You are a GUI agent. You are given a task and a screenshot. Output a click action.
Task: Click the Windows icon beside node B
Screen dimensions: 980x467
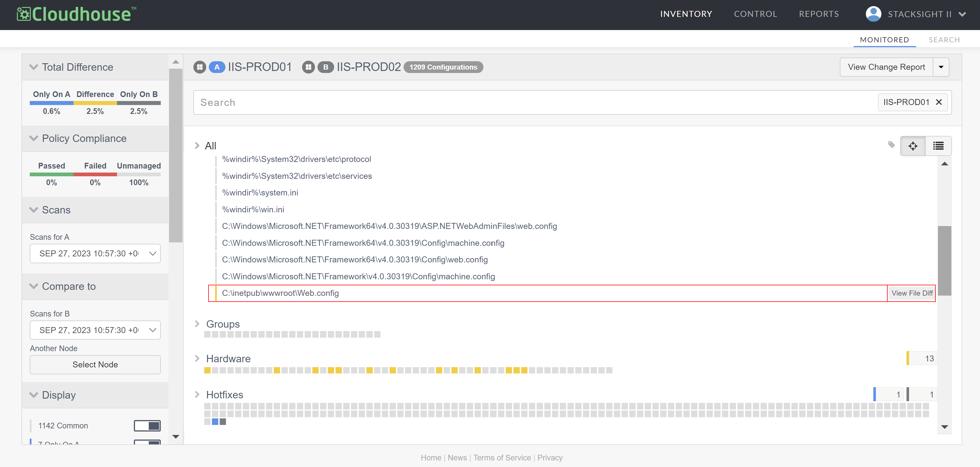pyautogui.click(x=309, y=67)
